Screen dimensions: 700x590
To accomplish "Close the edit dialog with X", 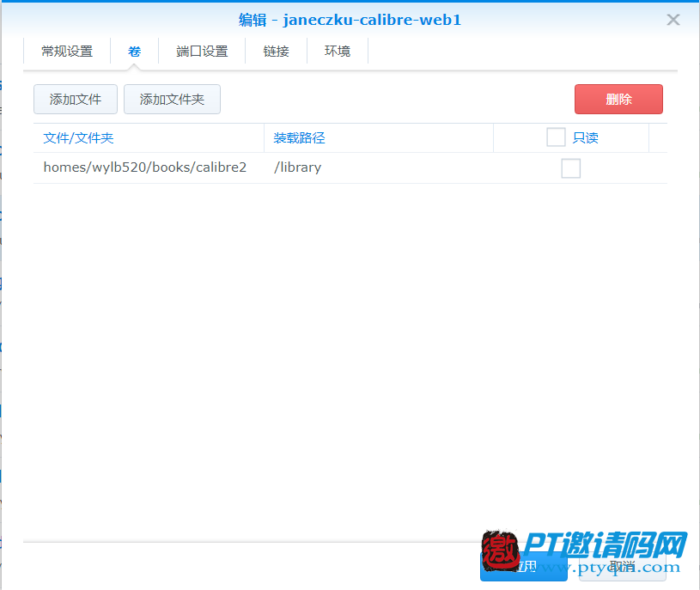I will (673, 20).
